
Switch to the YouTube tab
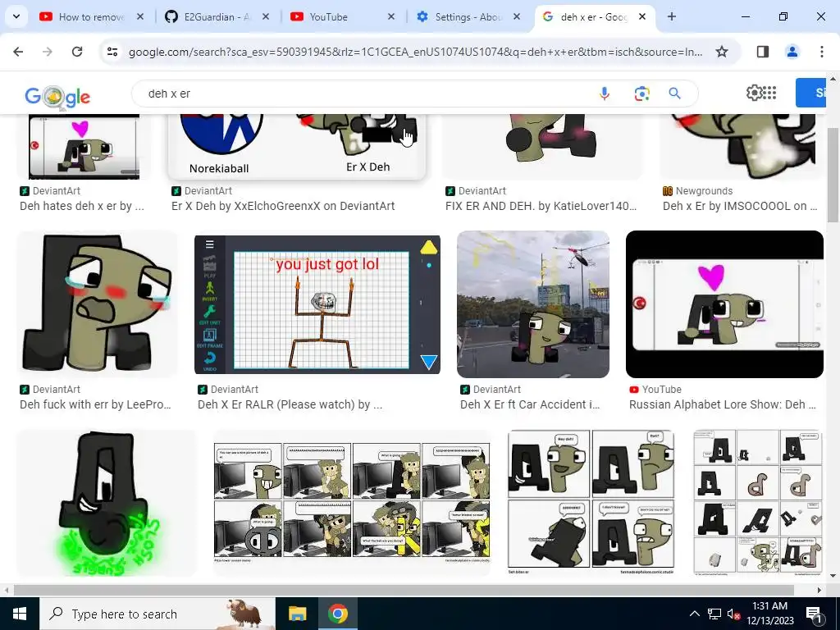[343, 16]
